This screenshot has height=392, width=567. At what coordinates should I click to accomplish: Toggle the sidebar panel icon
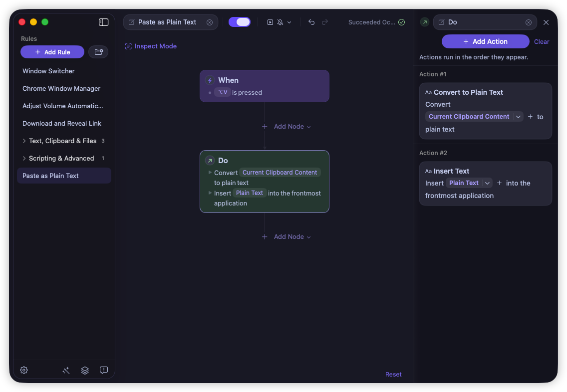pos(103,22)
